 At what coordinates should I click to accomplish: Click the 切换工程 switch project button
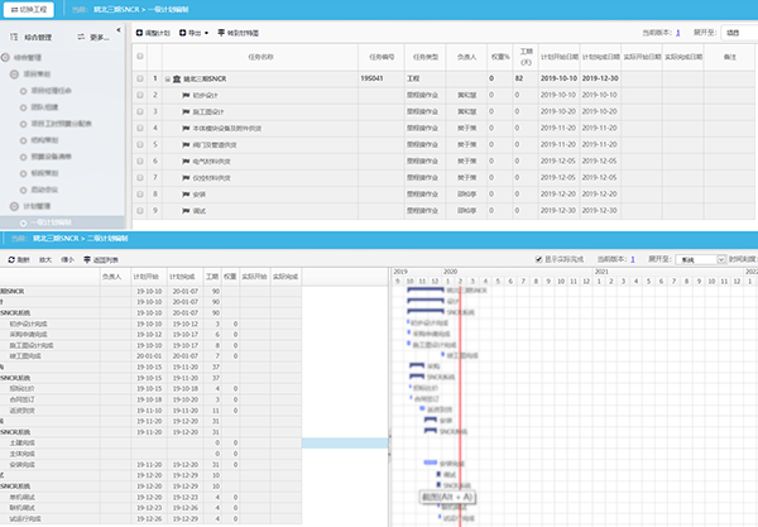pos(30,8)
